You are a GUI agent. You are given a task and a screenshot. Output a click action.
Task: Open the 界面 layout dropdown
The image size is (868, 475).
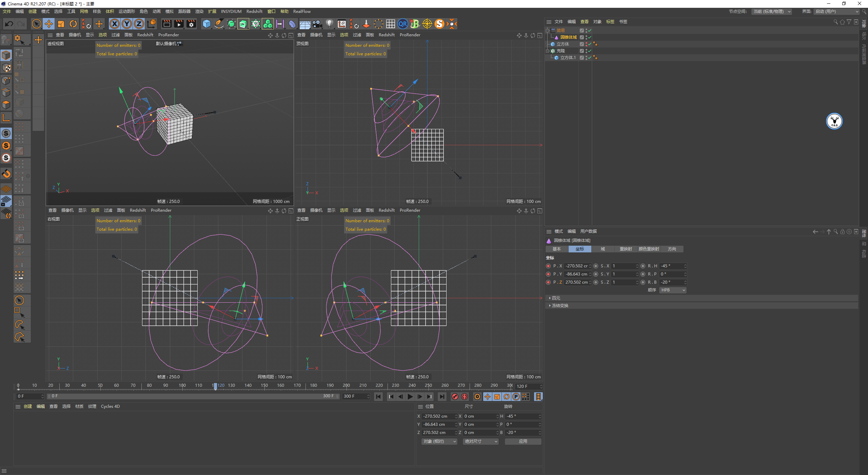tap(836, 12)
